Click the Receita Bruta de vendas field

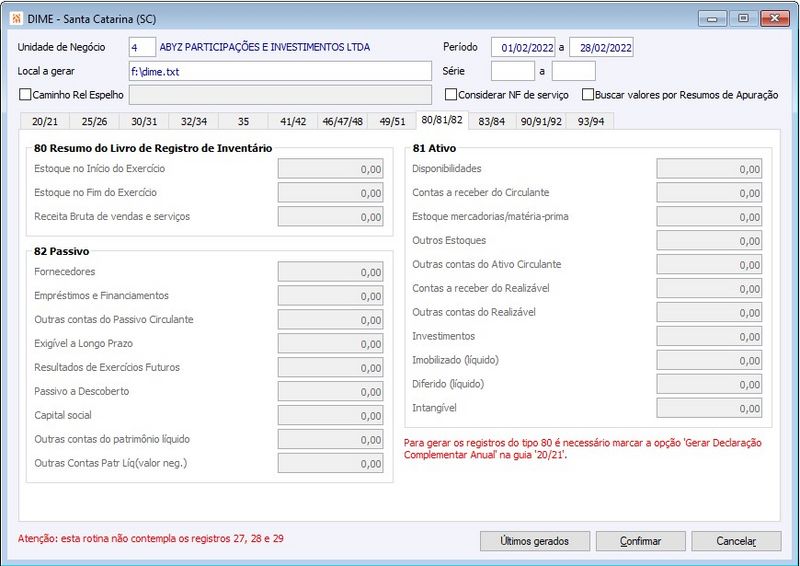click(x=331, y=217)
